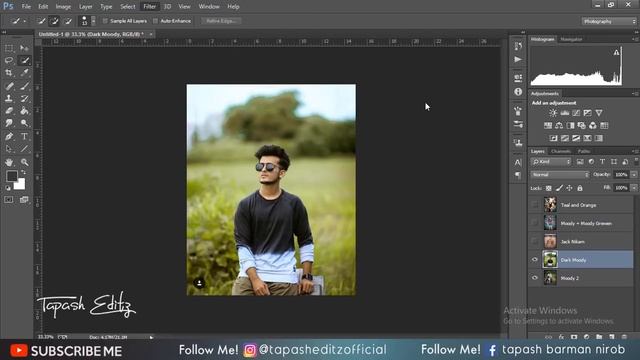Add a Brightness/Contrast adjustment

pyautogui.click(x=553, y=113)
